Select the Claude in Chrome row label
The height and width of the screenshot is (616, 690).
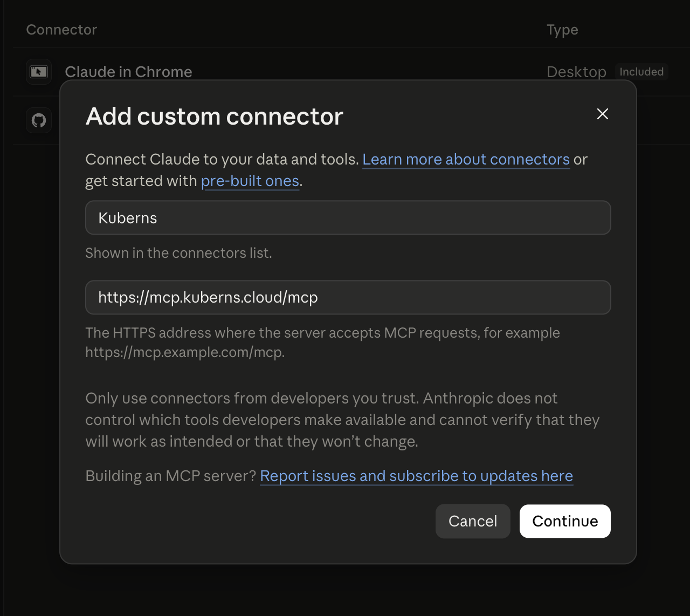128,72
